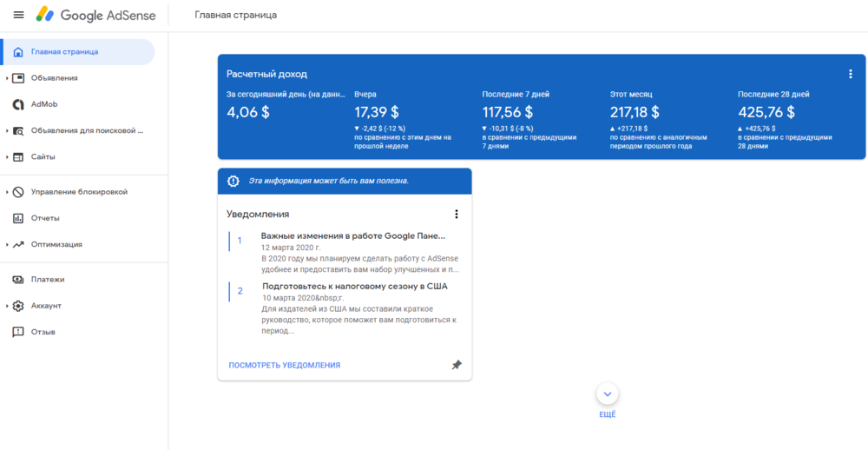Viewport: 868px width, 450px height.
Task: Click the Уведомления heading
Action: coord(258,214)
